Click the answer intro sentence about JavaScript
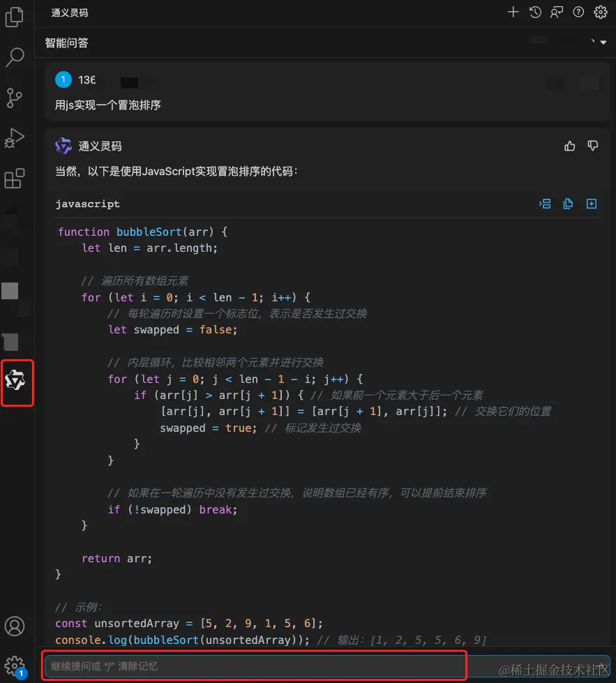The width and height of the screenshot is (616, 683). tap(176, 171)
